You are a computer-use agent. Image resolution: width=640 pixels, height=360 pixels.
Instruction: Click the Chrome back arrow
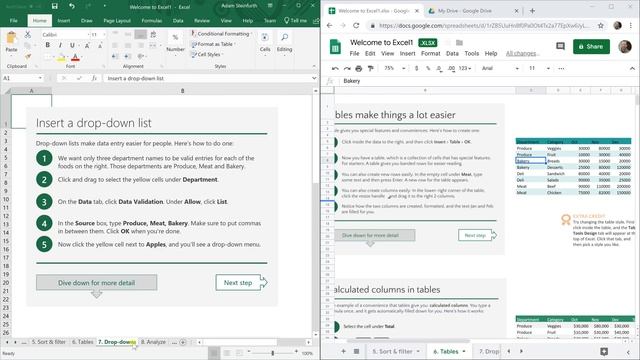329,25
